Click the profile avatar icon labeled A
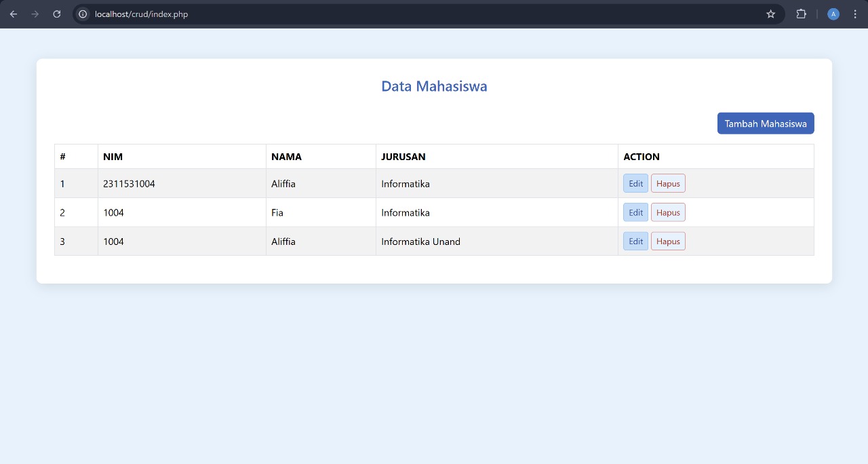This screenshot has width=868, height=464. (x=833, y=14)
